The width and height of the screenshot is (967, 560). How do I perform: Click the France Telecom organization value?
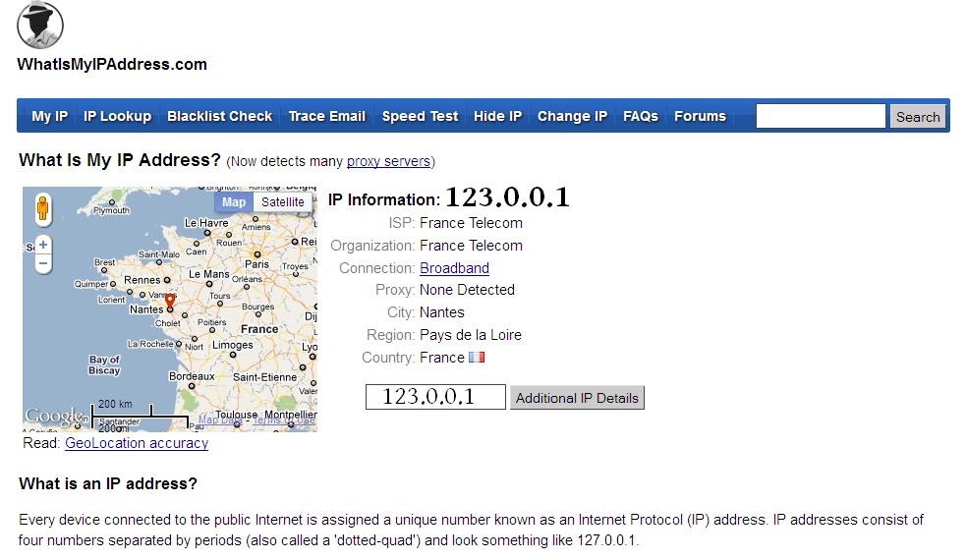point(471,246)
